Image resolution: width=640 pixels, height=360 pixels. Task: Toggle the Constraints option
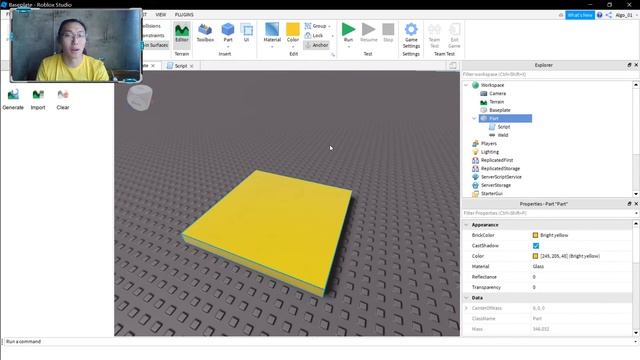pyautogui.click(x=153, y=36)
